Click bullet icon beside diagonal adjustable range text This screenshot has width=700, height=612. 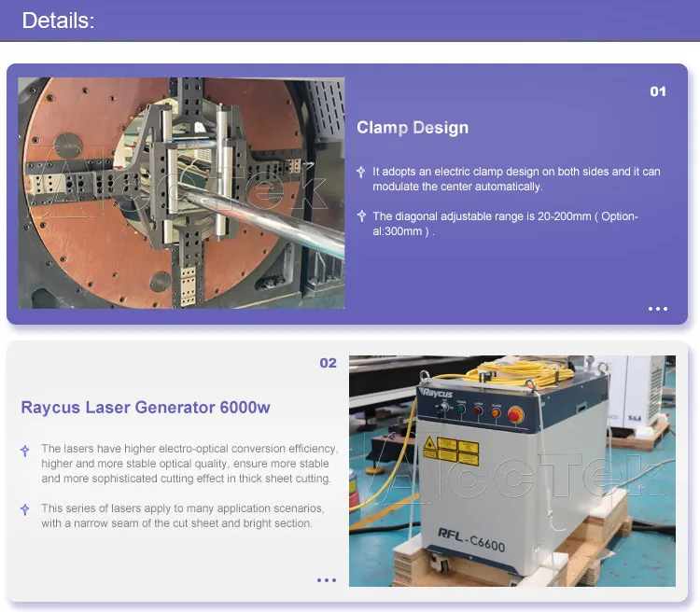(x=361, y=216)
